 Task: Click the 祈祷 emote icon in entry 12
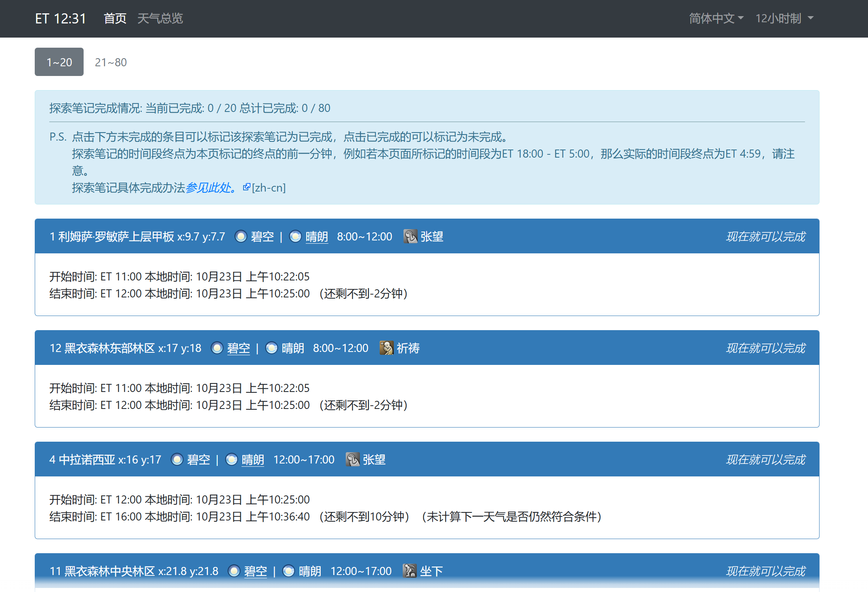pos(387,348)
